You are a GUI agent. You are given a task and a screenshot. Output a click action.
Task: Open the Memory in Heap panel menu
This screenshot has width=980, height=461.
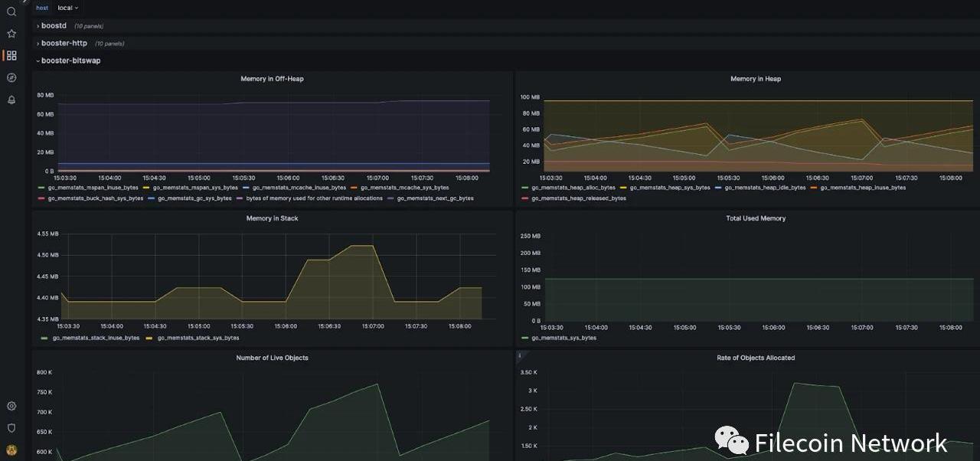(x=755, y=79)
